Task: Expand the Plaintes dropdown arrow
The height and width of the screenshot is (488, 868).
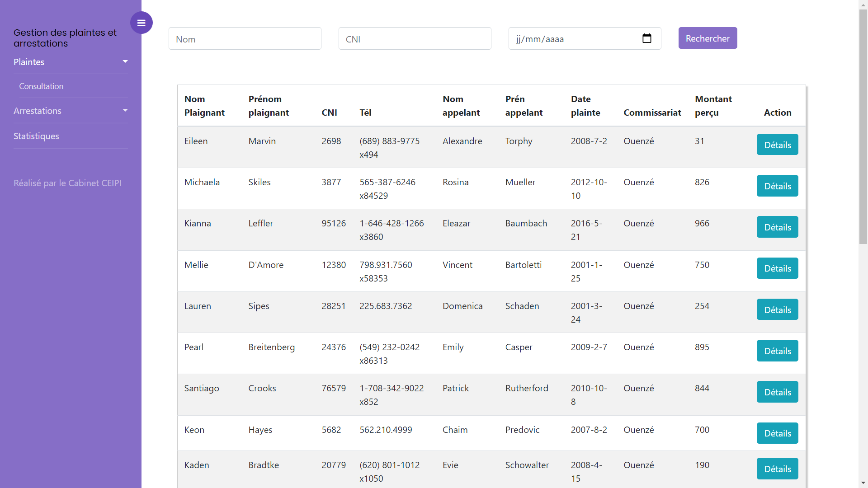Action: [x=125, y=61]
